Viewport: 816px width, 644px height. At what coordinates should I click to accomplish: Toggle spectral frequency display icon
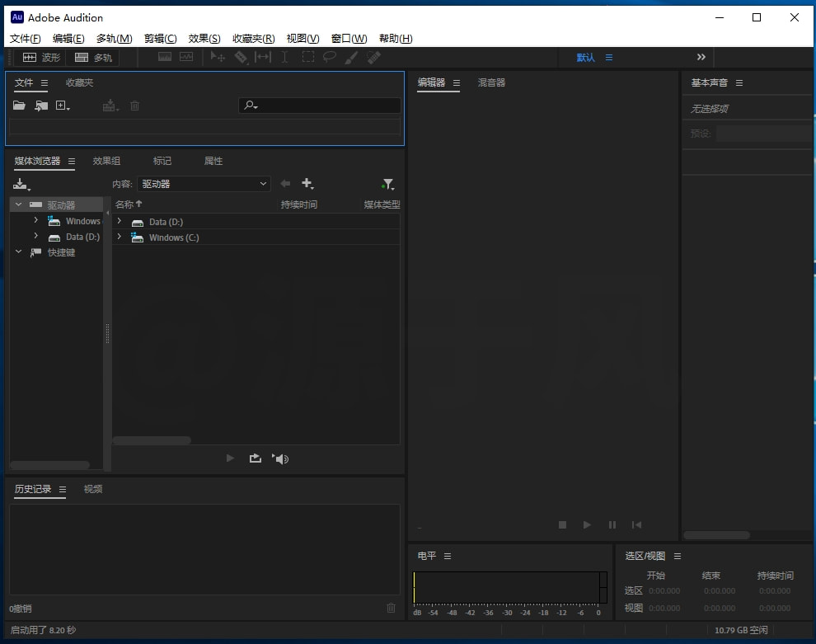(165, 57)
